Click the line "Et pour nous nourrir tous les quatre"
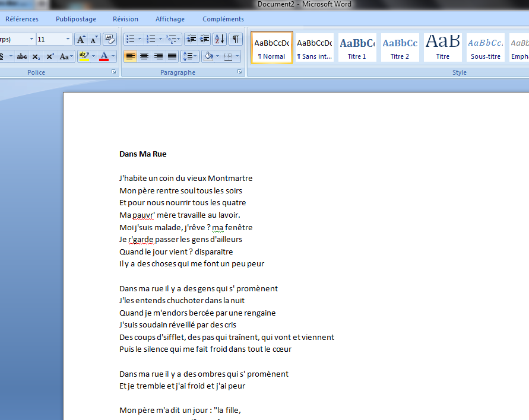The width and height of the screenshot is (529, 420). 182,203
